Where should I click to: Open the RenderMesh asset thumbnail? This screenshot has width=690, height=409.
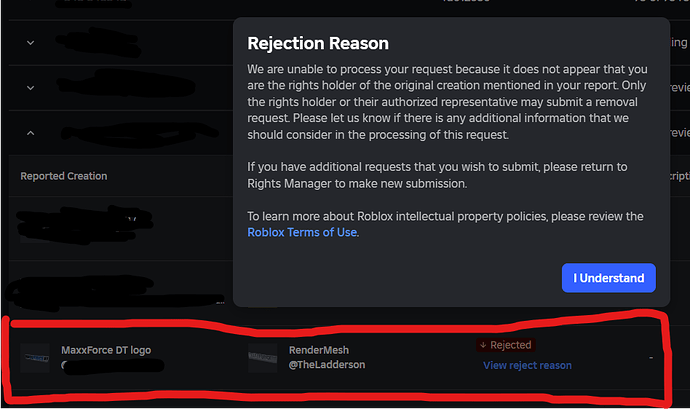point(262,357)
